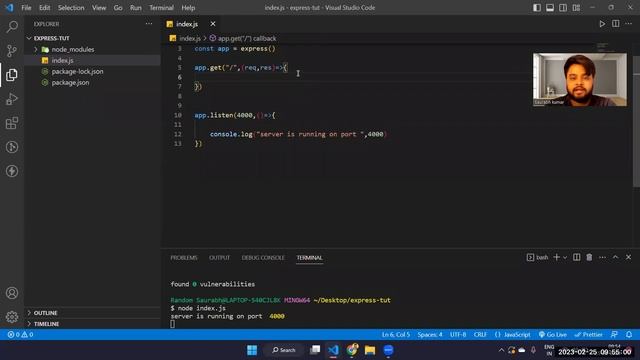
Task: Open the Terminal menu
Action: pos(161,8)
